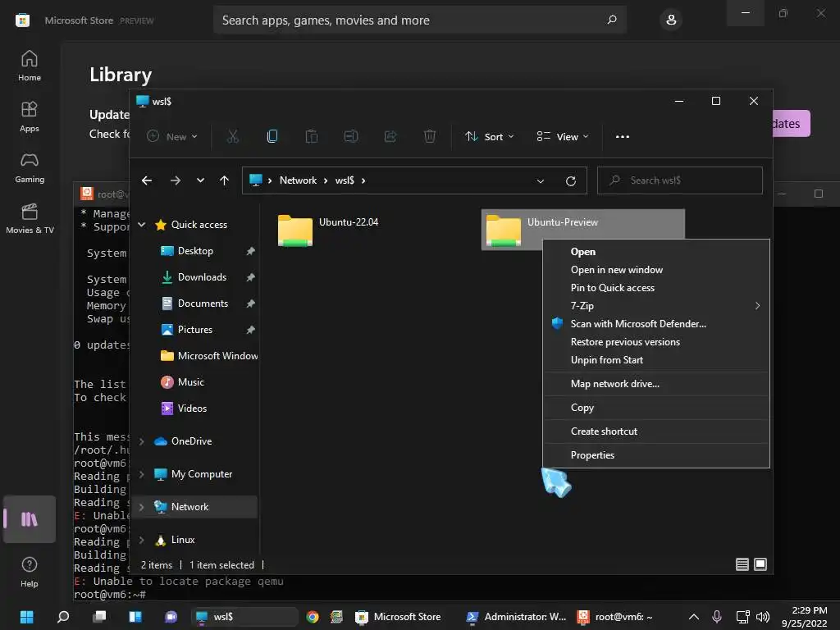Image resolution: width=840 pixels, height=630 pixels.
Task: Open the Windows Start menu
Action: tap(26, 617)
